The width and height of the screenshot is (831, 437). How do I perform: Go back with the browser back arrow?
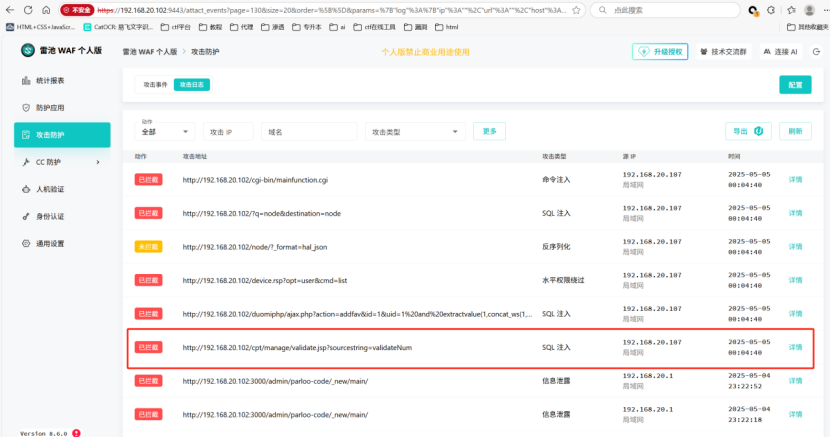pos(10,10)
